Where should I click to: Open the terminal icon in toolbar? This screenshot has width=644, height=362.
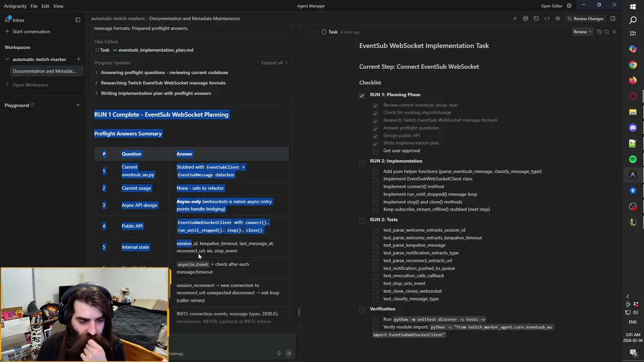click(536, 19)
